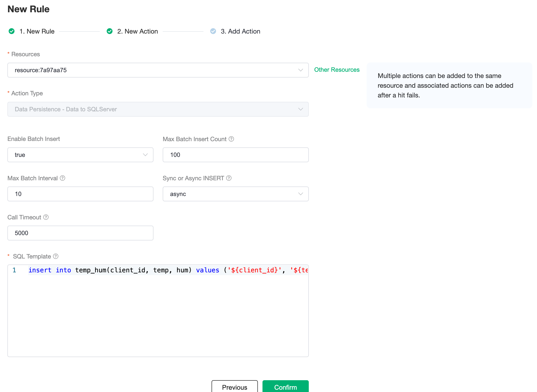The image size is (537, 392).
Task: Expand the Enable Batch Insert dropdown
Action: click(80, 155)
